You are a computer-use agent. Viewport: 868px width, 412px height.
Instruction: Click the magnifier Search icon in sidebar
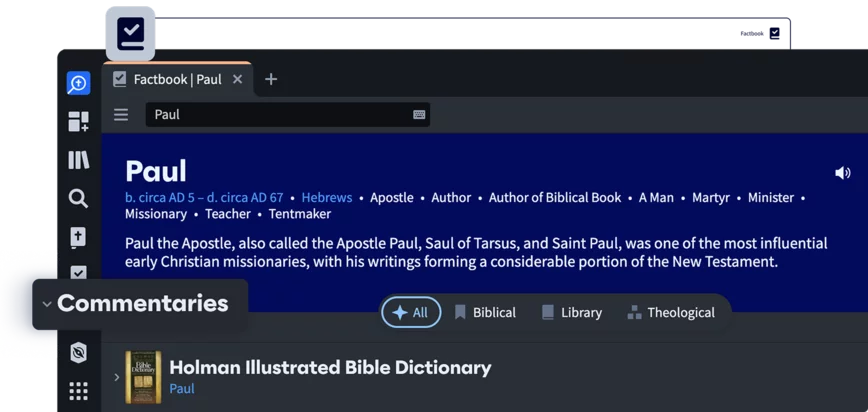(79, 198)
